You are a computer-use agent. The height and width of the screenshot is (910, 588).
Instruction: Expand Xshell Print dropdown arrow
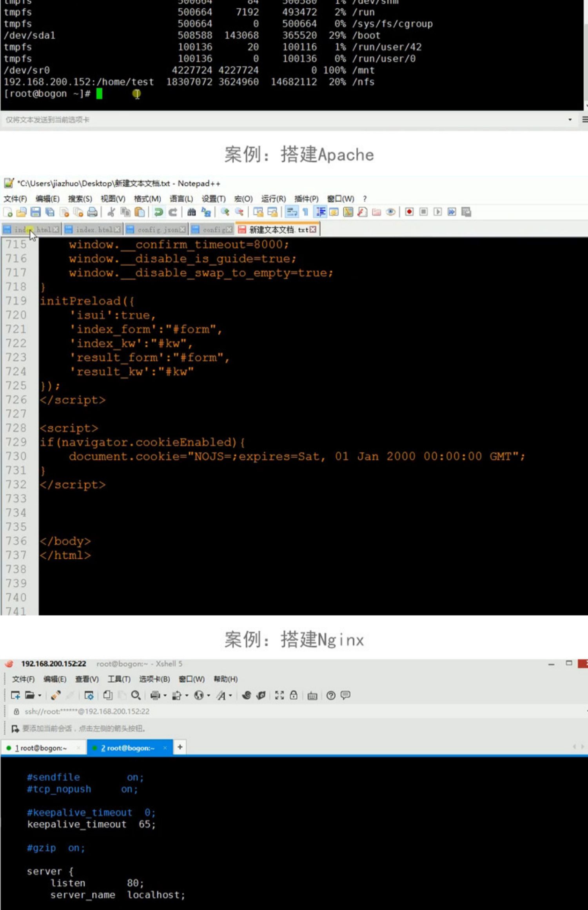165,696
